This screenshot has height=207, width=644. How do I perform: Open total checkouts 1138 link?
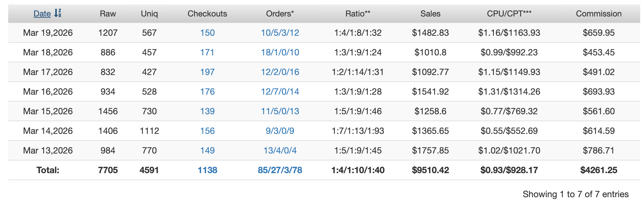point(207,170)
